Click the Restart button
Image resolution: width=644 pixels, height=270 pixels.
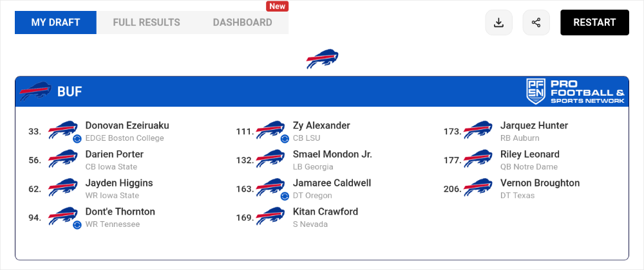click(594, 22)
